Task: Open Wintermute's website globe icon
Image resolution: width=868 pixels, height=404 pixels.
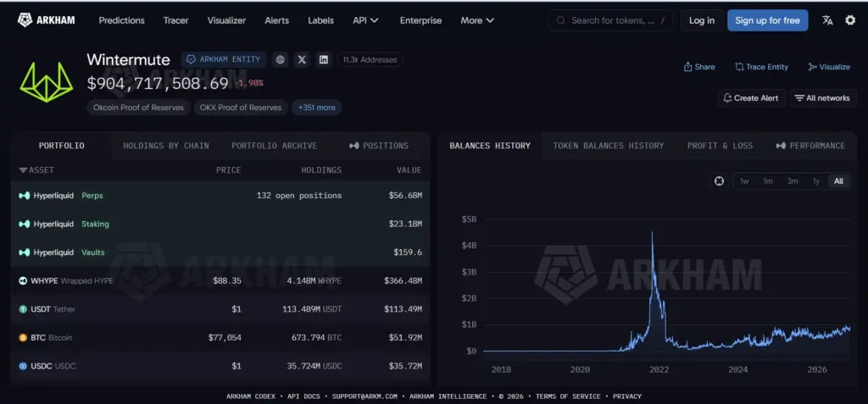Action: pyautogui.click(x=280, y=60)
